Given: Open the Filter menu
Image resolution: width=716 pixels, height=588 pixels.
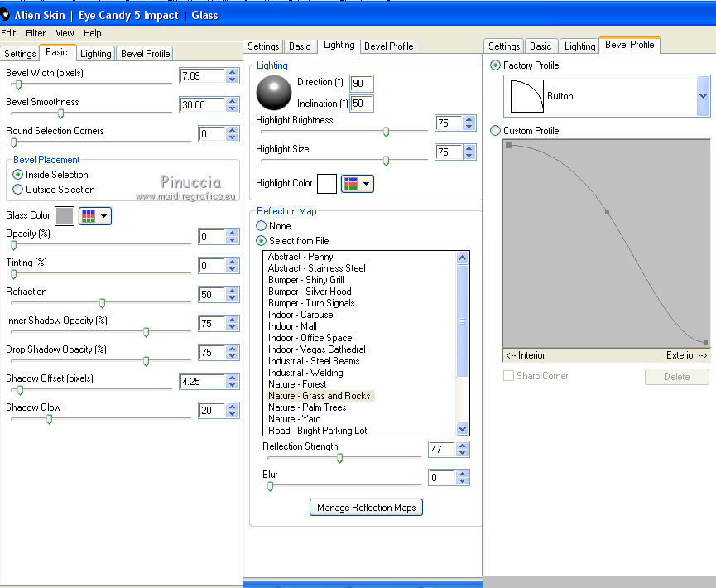Looking at the screenshot, I should [x=36, y=33].
